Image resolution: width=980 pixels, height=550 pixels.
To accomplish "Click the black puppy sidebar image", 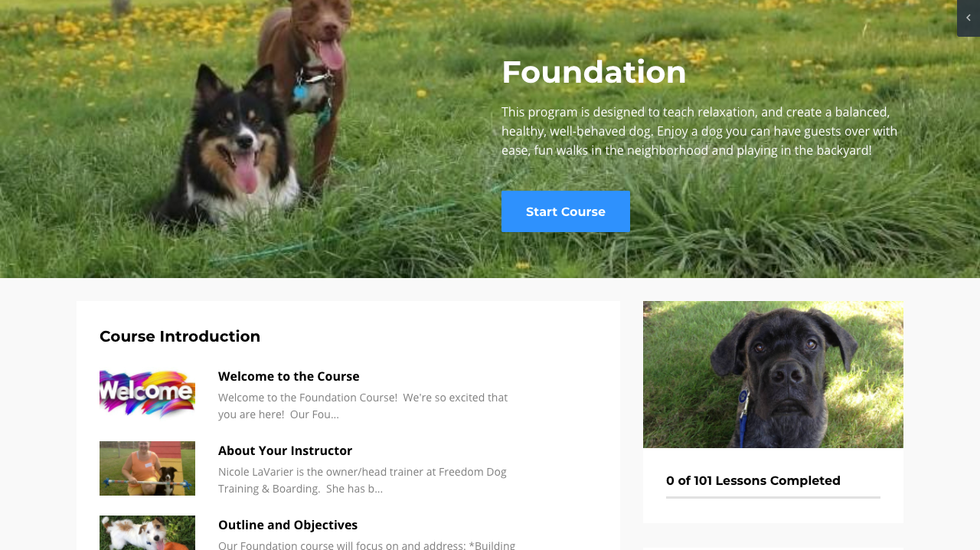I will (773, 375).
